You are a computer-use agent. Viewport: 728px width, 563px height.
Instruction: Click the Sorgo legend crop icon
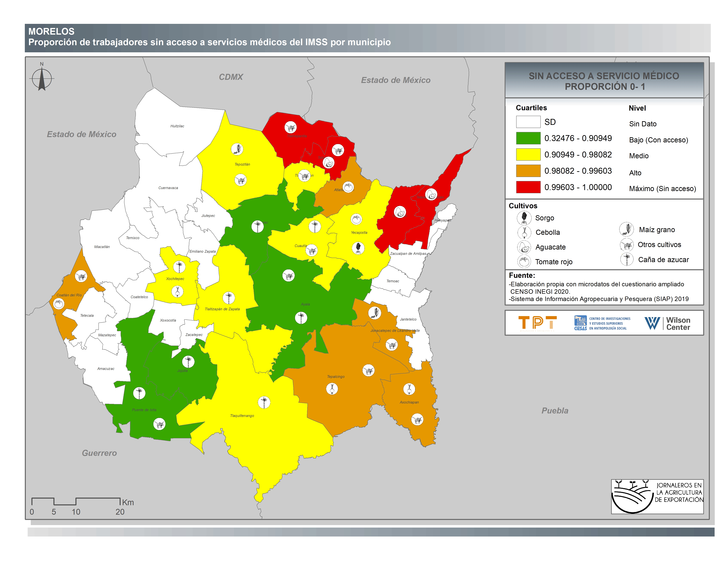[x=524, y=218]
